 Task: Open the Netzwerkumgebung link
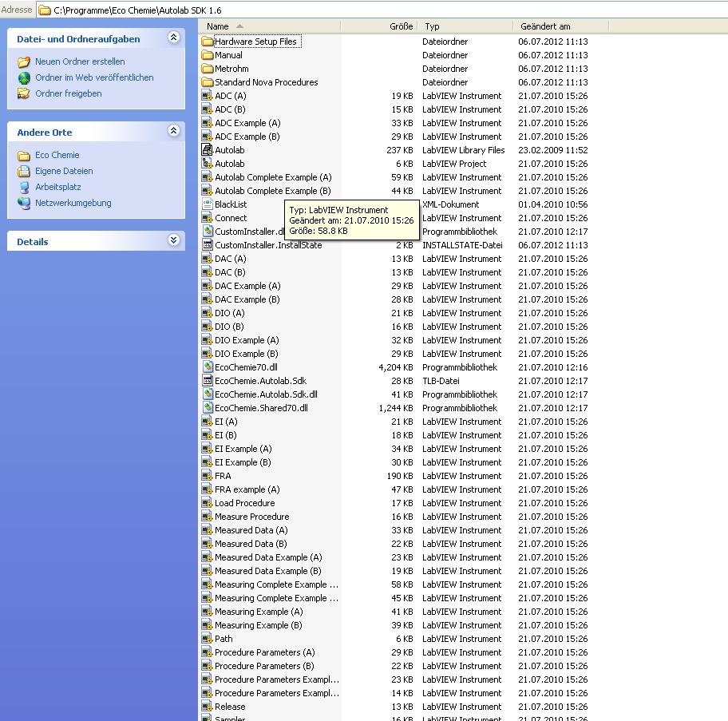pos(73,203)
